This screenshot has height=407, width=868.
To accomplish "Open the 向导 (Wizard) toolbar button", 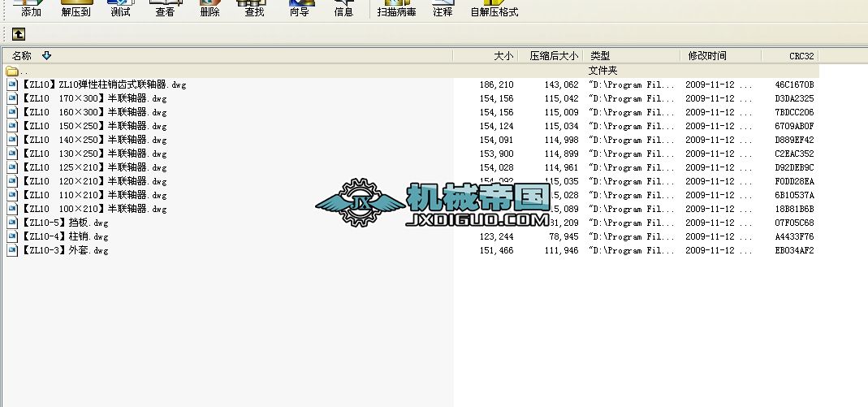I will (300, 9).
